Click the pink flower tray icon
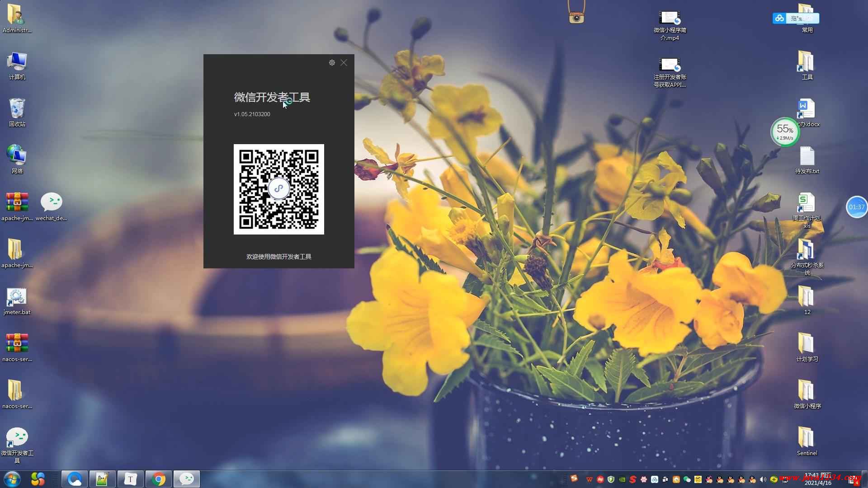This screenshot has height=488, width=868. point(644,479)
